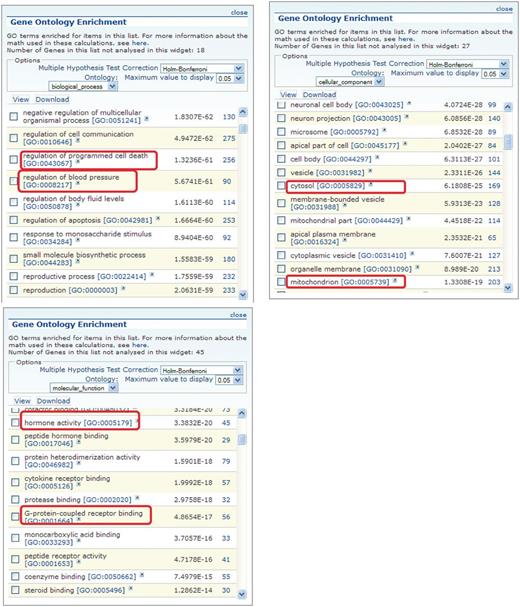Click the scrollbar thumb in molecular_function list

coord(242,440)
